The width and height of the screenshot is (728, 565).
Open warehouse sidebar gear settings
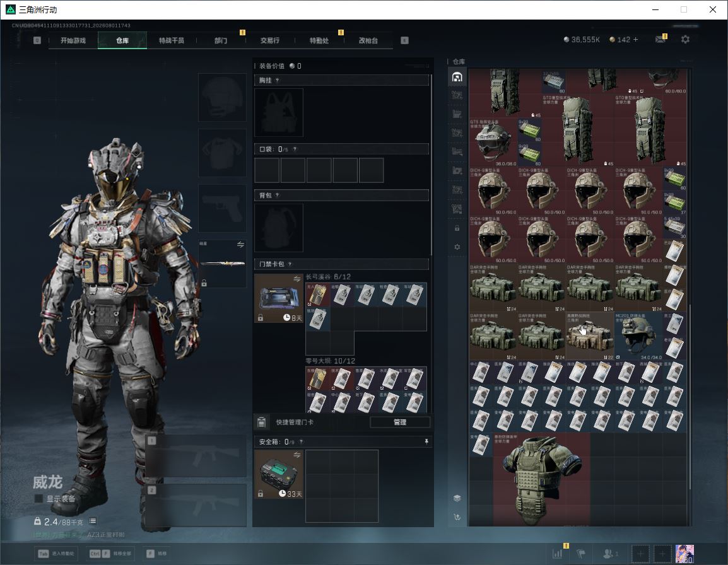(x=457, y=247)
